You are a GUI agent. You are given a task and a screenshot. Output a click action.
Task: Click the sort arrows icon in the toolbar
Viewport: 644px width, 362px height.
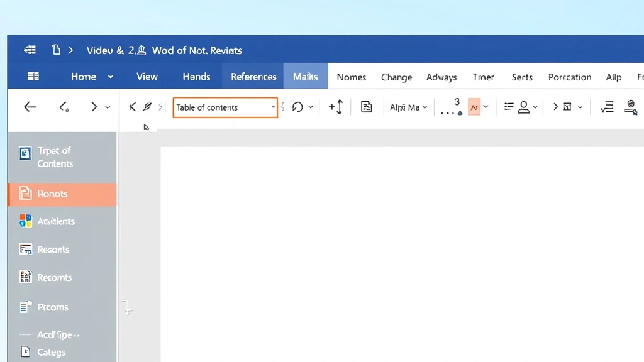pyautogui.click(x=336, y=107)
